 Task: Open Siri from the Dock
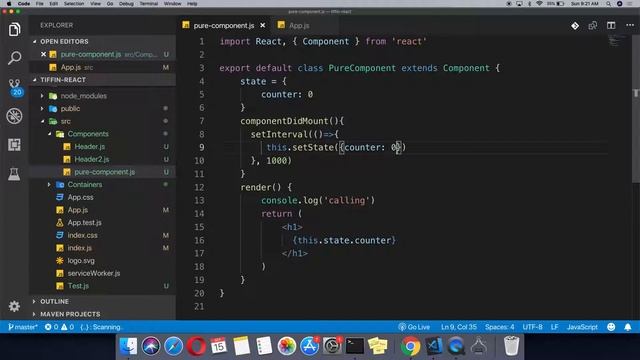tap(151, 346)
